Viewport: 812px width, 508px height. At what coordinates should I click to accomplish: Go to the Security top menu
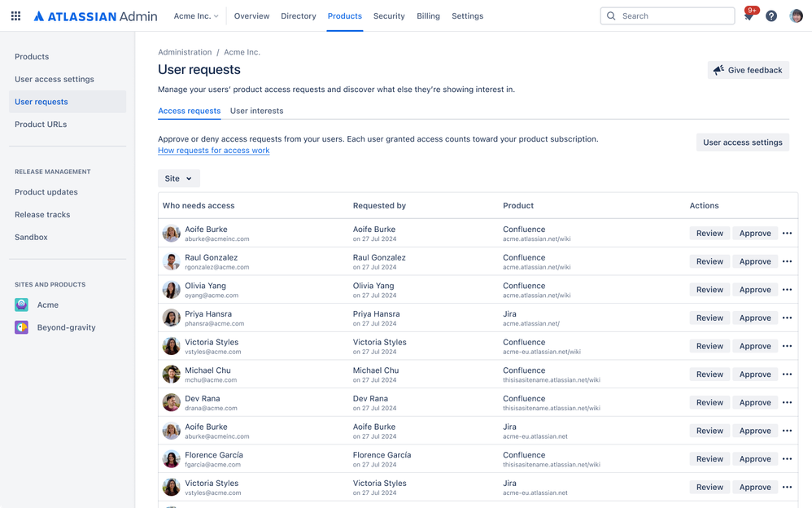[x=389, y=16]
